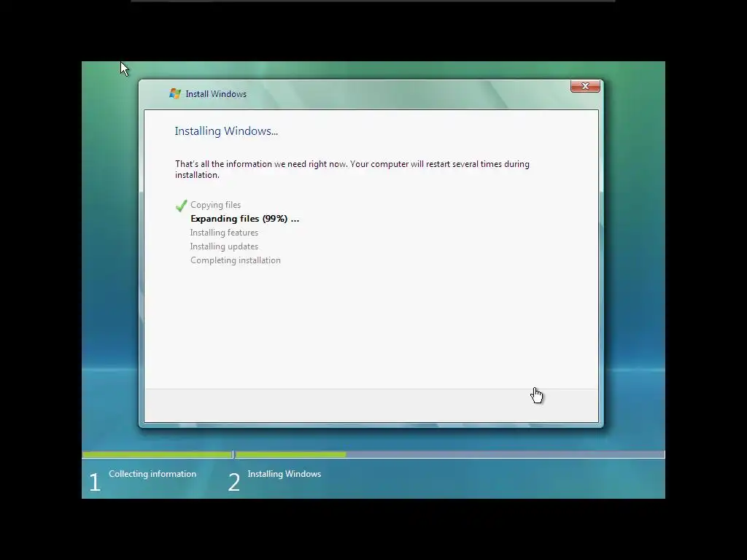Screen dimensions: 747x560
Task: Click the Installing Windows stage label at bottom
Action: (285, 474)
